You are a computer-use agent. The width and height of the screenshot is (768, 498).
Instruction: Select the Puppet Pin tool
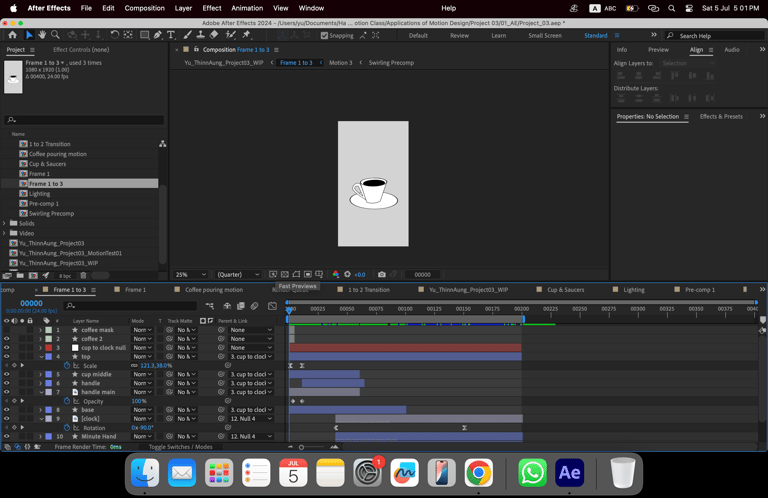point(246,35)
